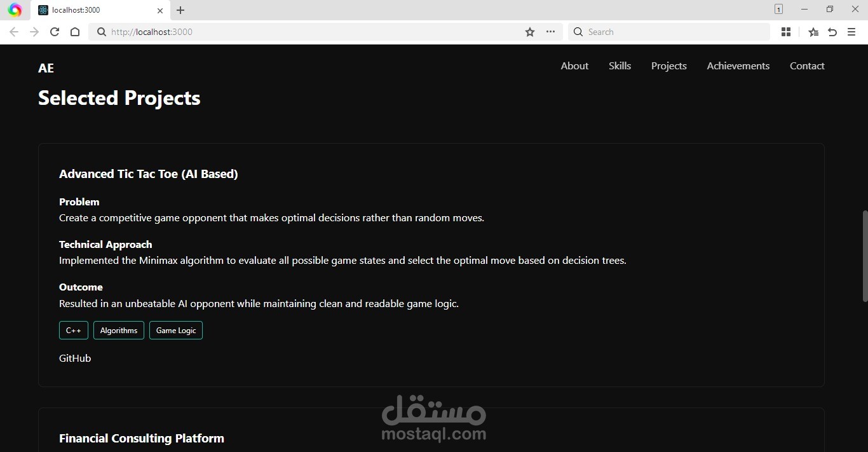Open the Contact nav link

(807, 66)
